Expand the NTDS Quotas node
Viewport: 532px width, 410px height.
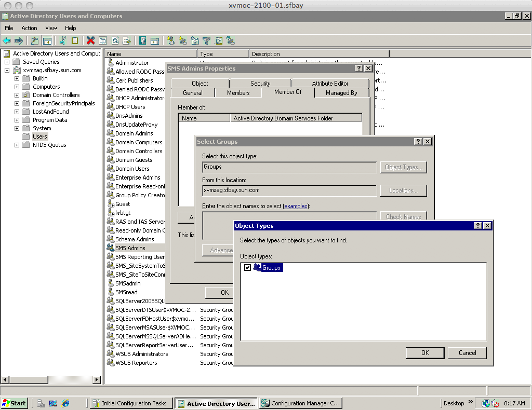click(x=17, y=145)
